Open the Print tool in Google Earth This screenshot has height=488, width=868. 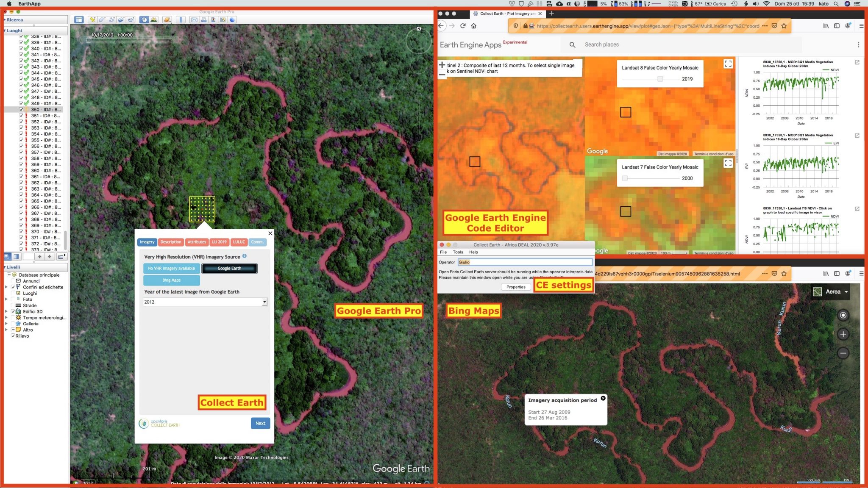pos(204,19)
